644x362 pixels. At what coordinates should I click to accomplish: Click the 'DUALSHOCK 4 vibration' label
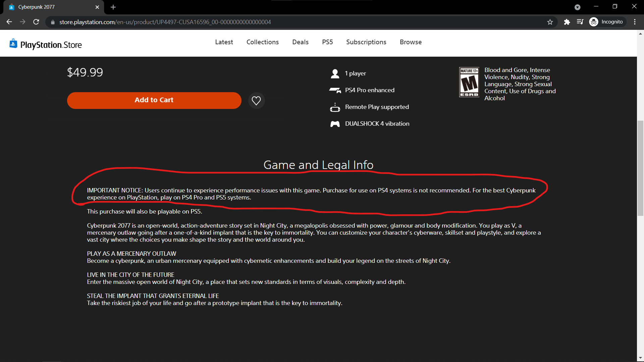[x=377, y=124]
